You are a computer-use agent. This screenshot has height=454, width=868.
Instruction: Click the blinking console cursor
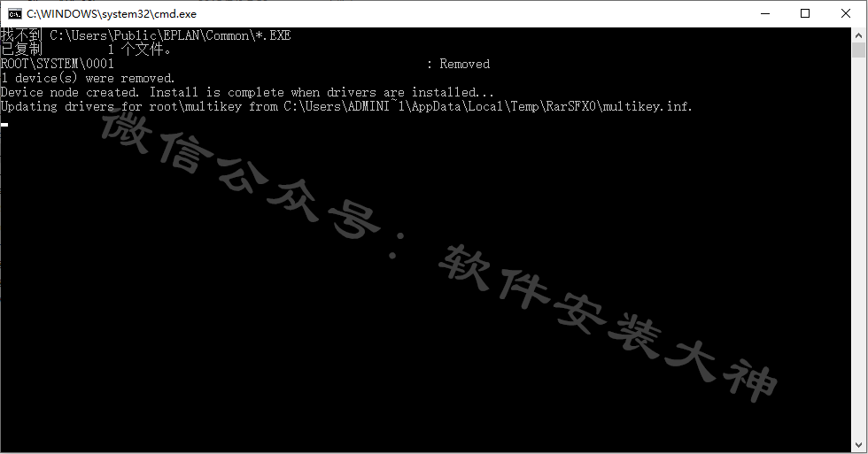coord(4,125)
